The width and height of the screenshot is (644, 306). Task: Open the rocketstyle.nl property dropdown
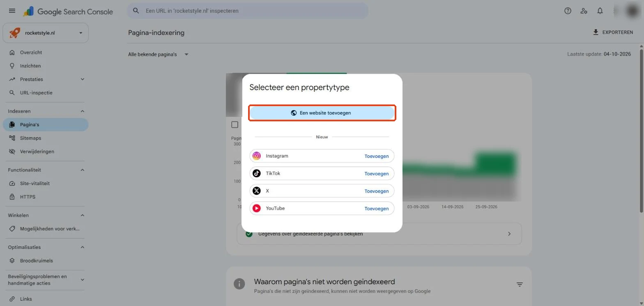[x=46, y=33]
